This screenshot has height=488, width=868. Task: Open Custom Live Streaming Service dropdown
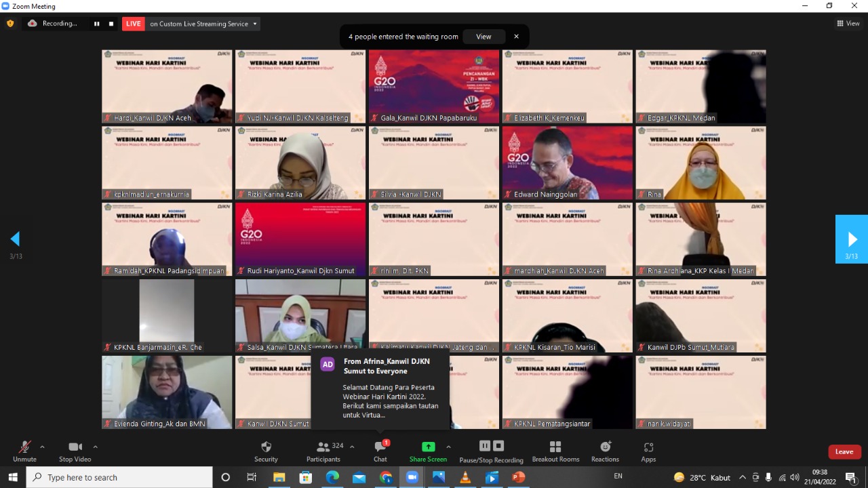(255, 24)
